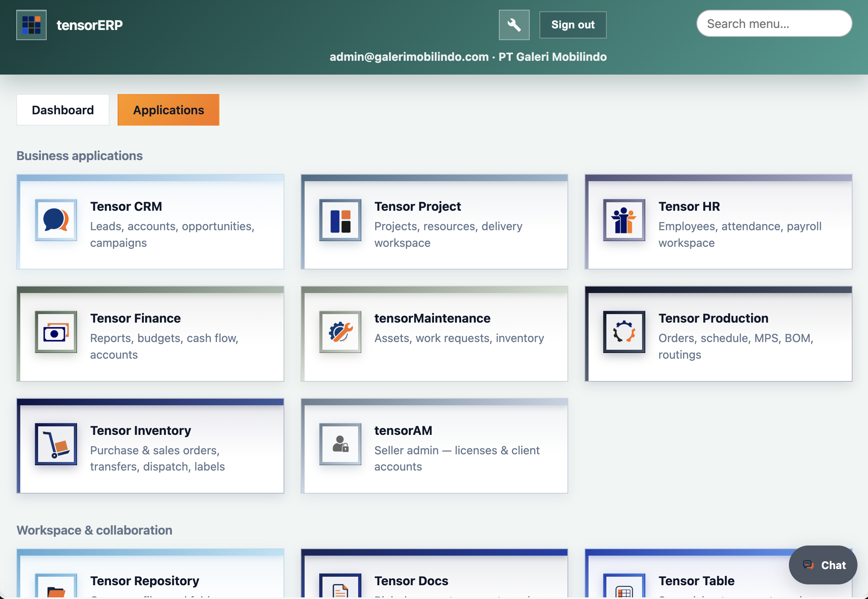Viewport: 868px width, 599px height.
Task: Click 'Orders, schedule, MPS, BOM, routings' description
Action: click(736, 346)
